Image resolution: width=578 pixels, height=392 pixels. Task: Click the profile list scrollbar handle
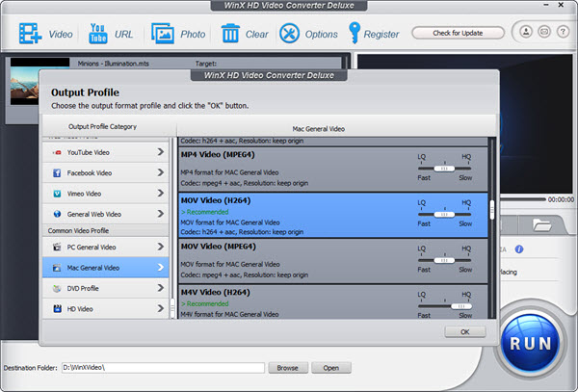pos(492,210)
